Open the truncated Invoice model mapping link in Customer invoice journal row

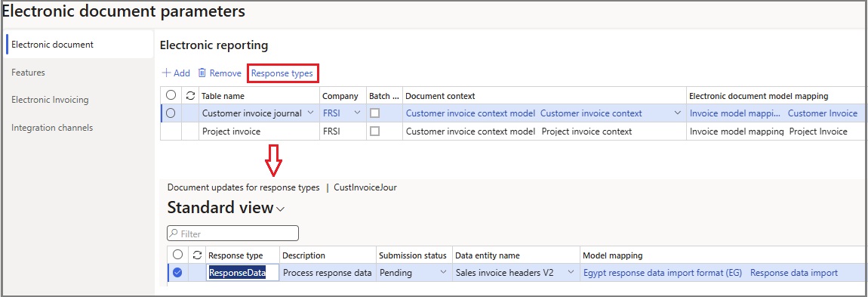[x=735, y=113]
